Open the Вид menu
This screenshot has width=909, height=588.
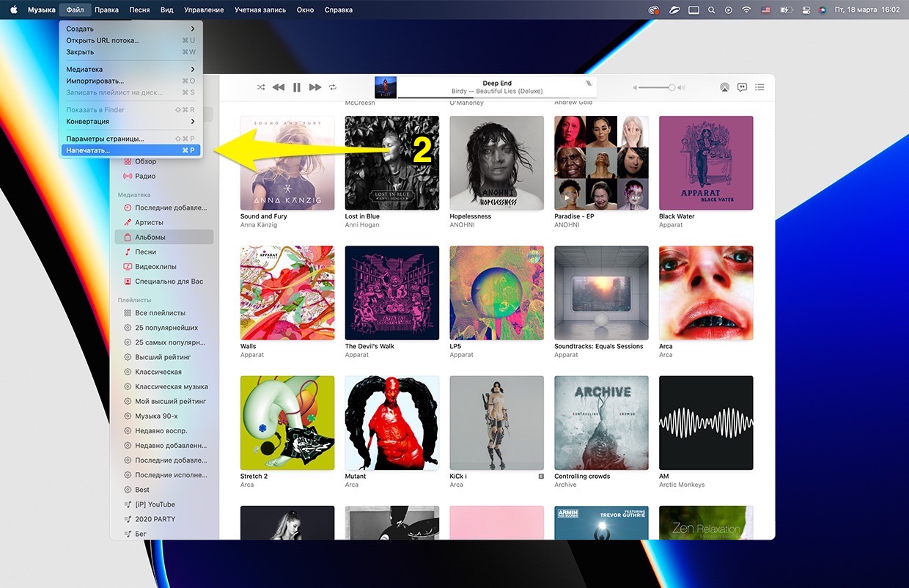[166, 10]
